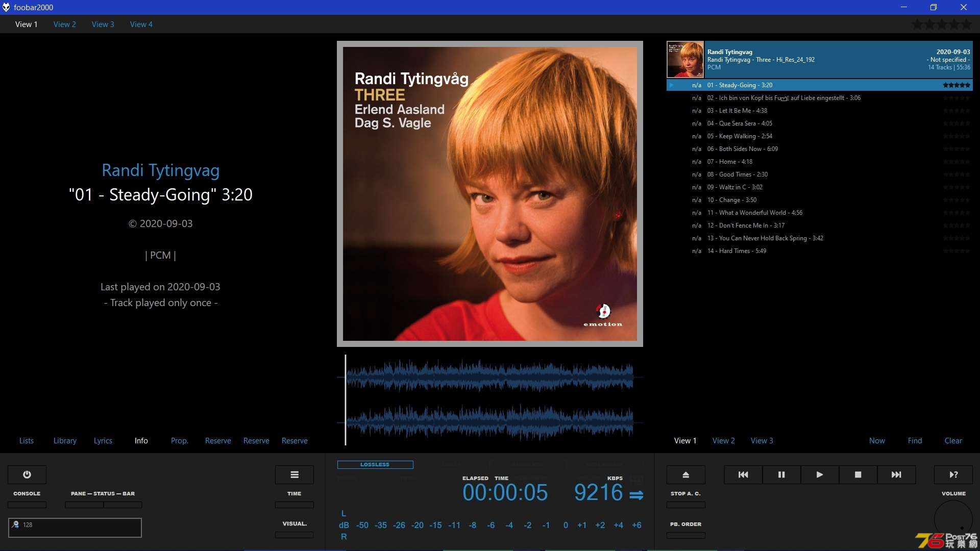Image resolution: width=980 pixels, height=551 pixels.
Task: Click the top-right star rating
Action: point(942,24)
